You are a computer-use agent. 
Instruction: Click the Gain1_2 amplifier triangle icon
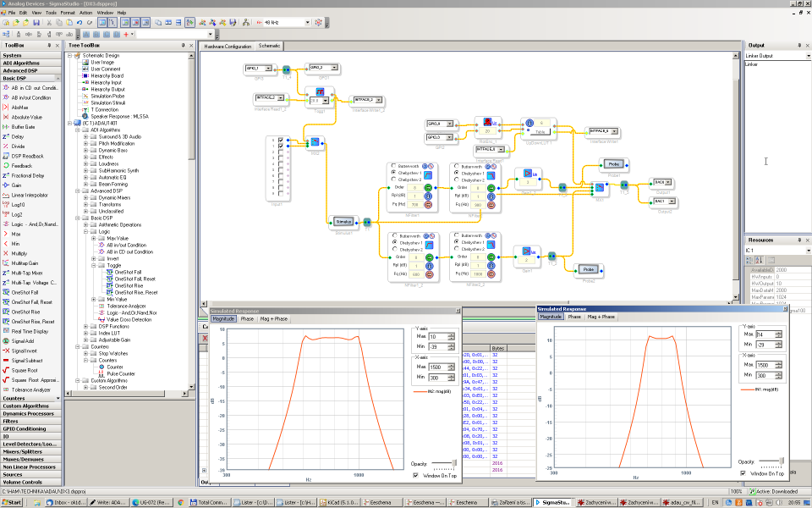pyautogui.click(x=527, y=173)
